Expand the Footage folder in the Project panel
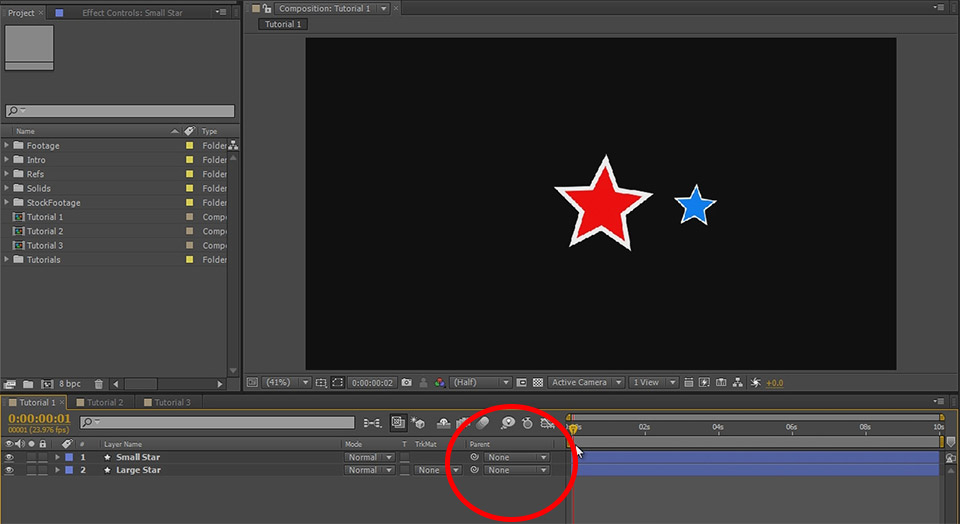 [x=7, y=146]
